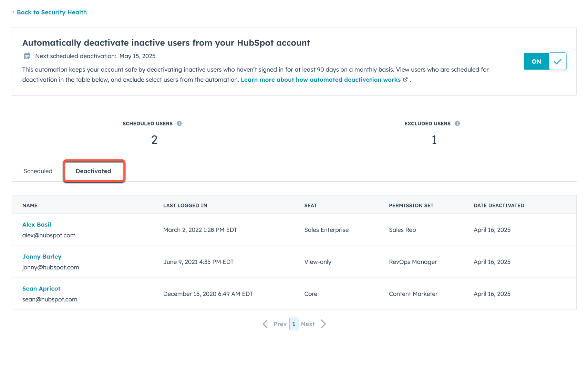Open Learn more about how automated deactivation works
This screenshot has height=369, width=588.
point(320,79)
